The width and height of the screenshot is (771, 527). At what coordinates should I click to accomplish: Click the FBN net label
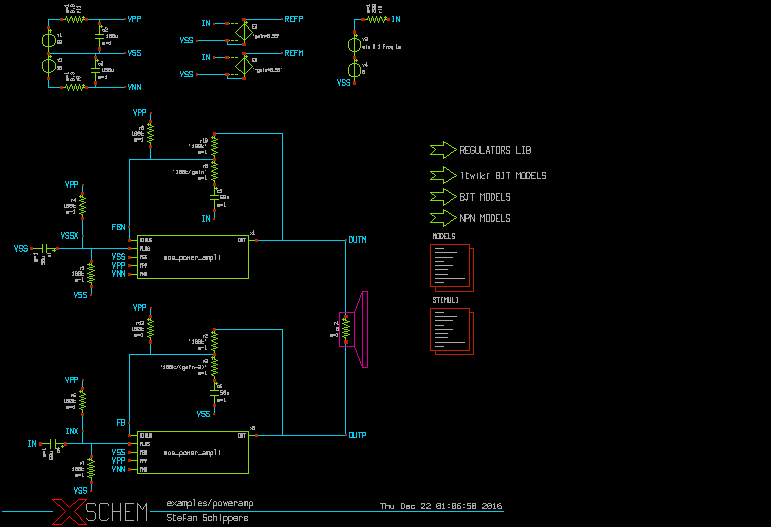pyautogui.click(x=119, y=228)
